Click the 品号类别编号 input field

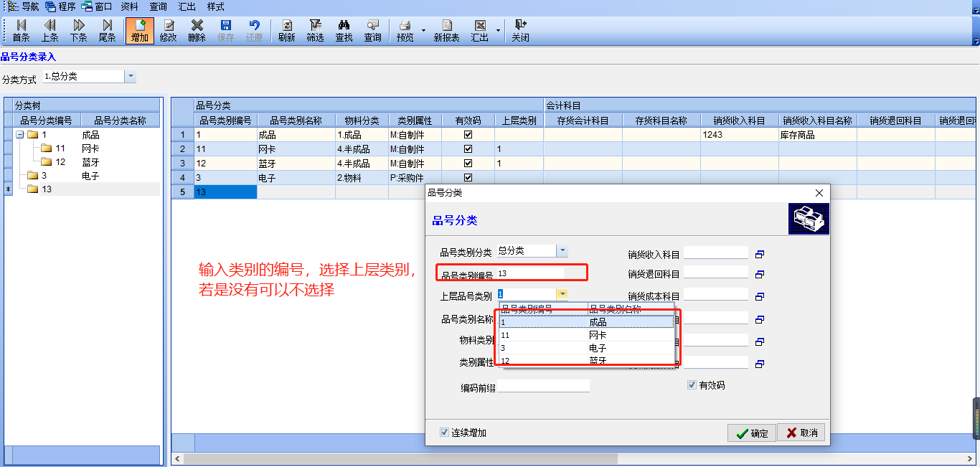pos(530,273)
